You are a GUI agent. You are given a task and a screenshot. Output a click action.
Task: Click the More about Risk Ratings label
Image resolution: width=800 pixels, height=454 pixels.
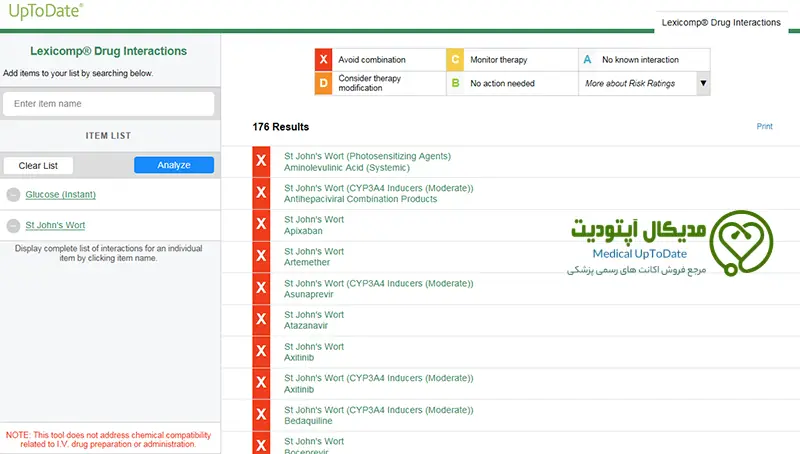pos(630,83)
